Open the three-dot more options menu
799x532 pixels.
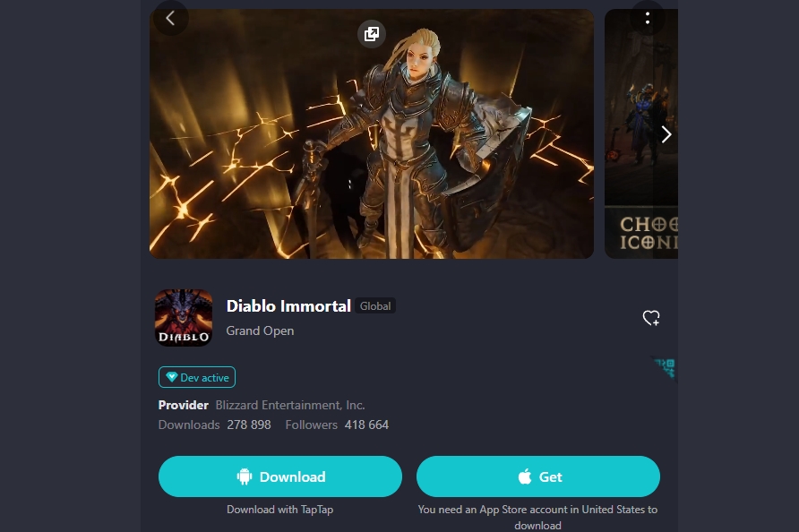tap(647, 18)
